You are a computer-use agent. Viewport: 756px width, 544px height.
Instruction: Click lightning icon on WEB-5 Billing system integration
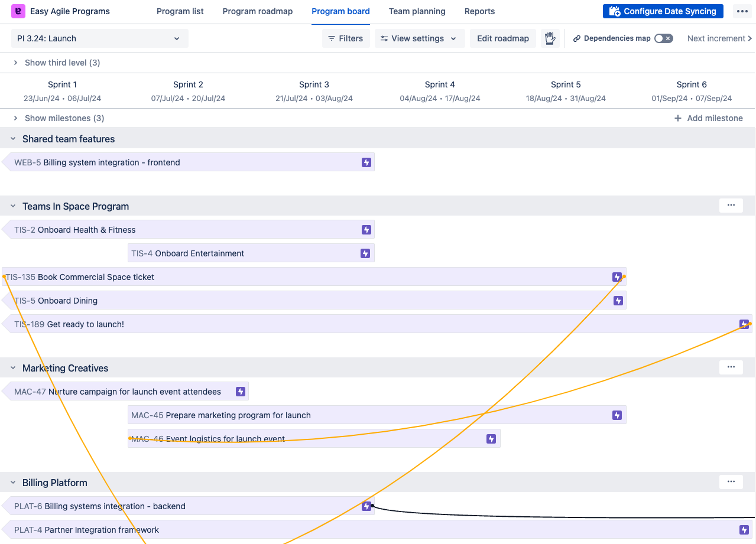(x=366, y=162)
